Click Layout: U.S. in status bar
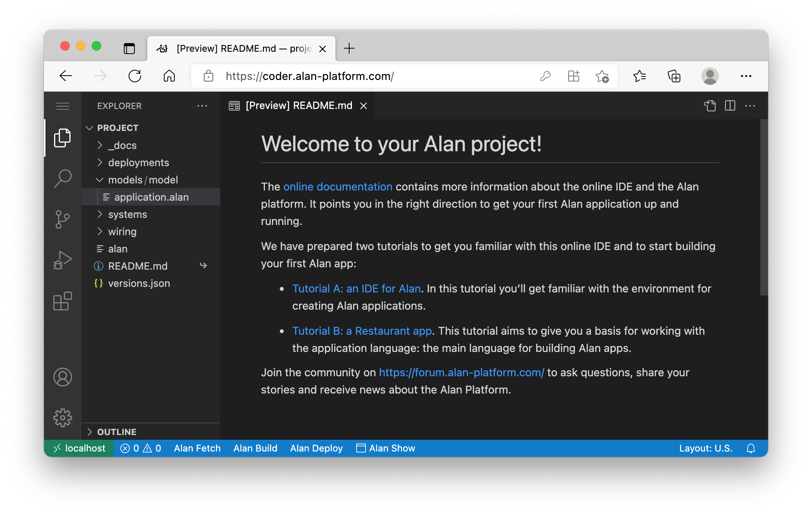Screen dimensions: 812x515 click(705, 448)
